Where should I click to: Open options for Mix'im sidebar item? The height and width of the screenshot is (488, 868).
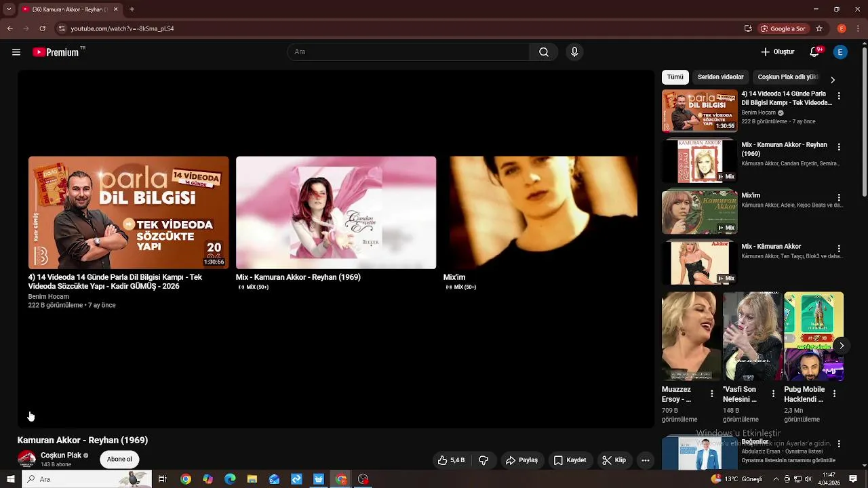839,198
